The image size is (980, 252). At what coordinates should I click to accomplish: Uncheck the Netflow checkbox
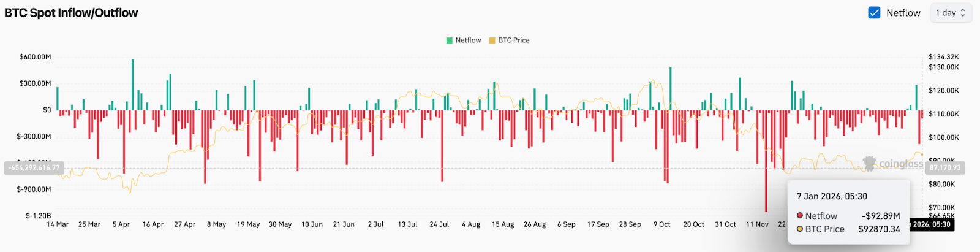pyautogui.click(x=874, y=13)
